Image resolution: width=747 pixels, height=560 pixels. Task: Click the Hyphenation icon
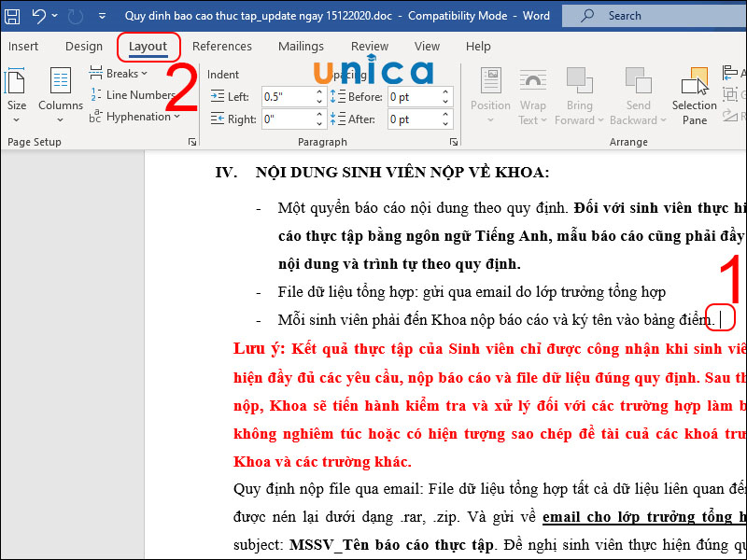[x=131, y=116]
